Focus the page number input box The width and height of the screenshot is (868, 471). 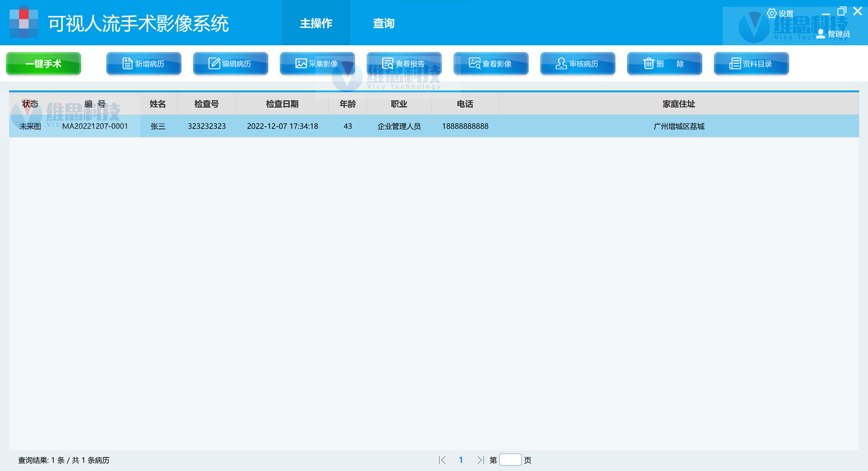point(510,460)
